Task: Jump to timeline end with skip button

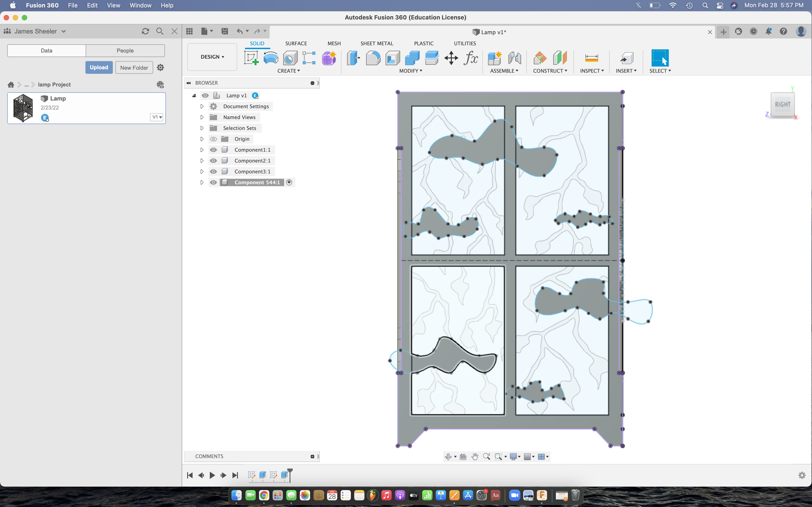Action: [235, 475]
